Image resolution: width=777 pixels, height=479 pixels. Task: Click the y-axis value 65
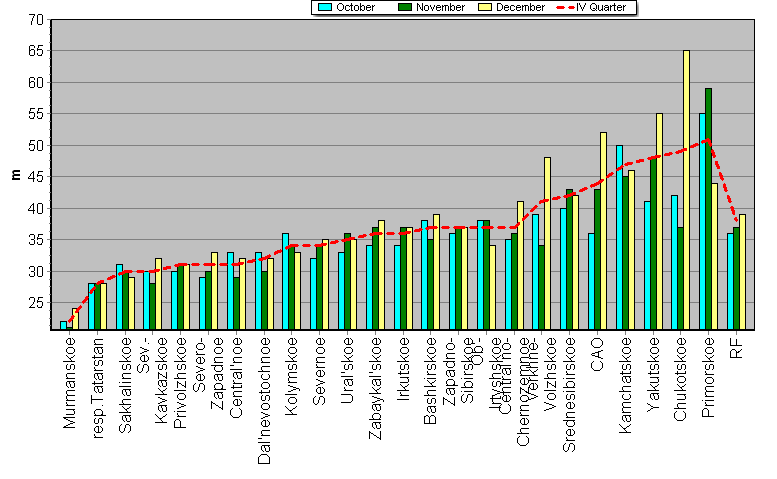pos(36,51)
